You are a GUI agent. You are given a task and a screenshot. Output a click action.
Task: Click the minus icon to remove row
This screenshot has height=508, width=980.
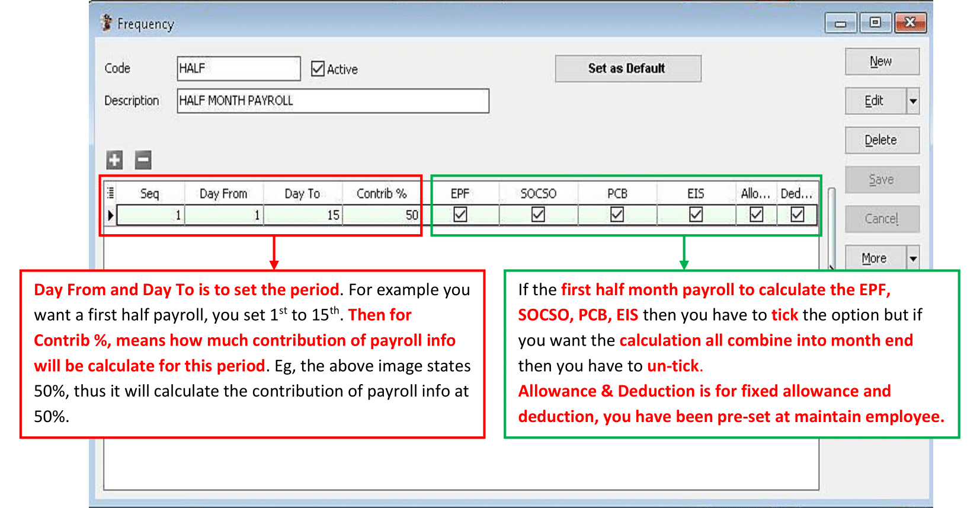(143, 160)
